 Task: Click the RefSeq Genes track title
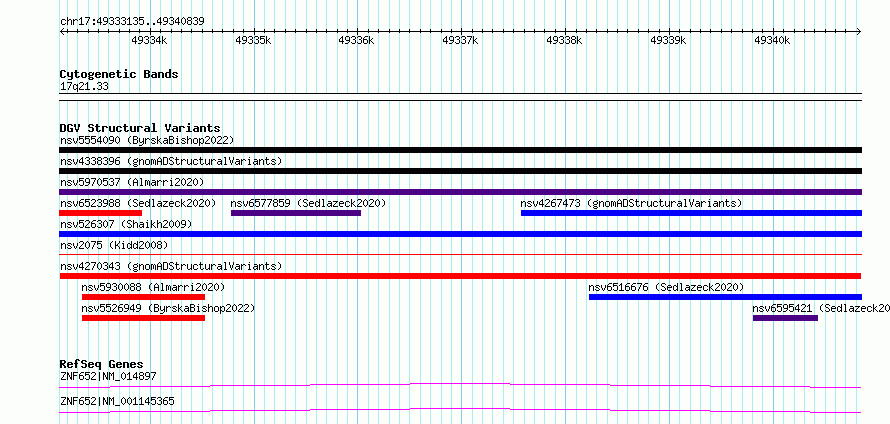pyautogui.click(x=102, y=364)
